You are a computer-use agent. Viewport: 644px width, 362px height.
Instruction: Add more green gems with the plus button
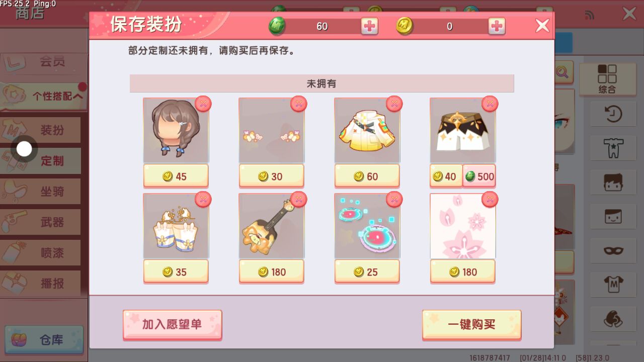click(x=370, y=26)
